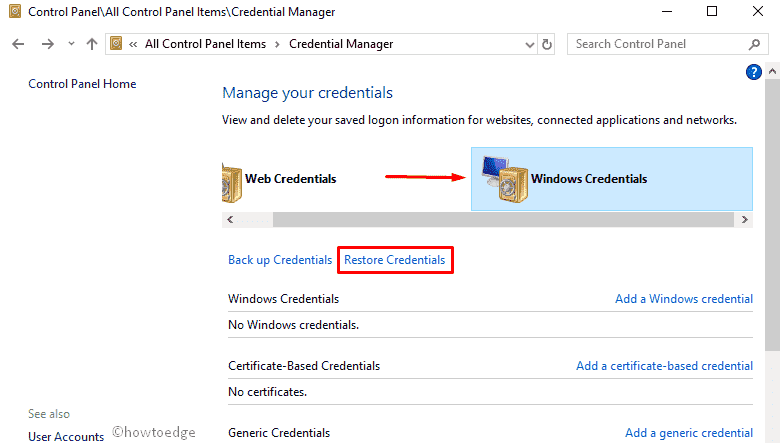
Task: Click the 'Generic Credentials' section label
Action: point(279,433)
